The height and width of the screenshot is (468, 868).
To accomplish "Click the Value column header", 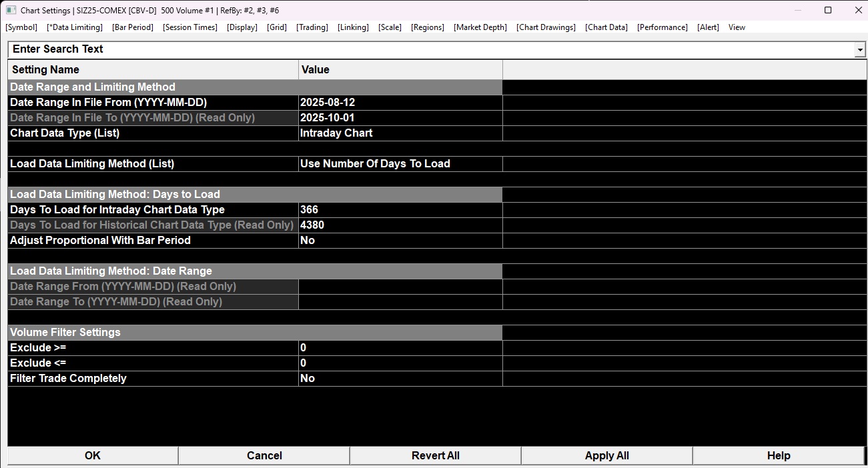I will click(400, 70).
